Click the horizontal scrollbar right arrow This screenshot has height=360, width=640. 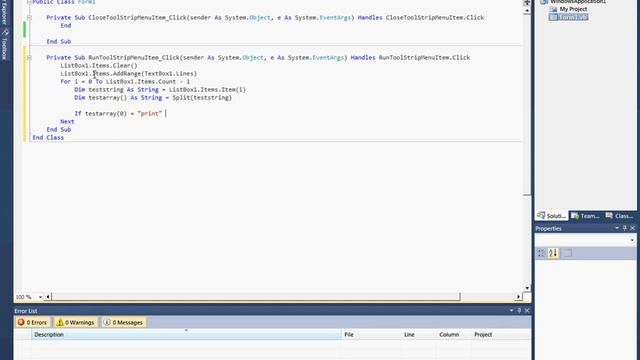tap(518, 297)
